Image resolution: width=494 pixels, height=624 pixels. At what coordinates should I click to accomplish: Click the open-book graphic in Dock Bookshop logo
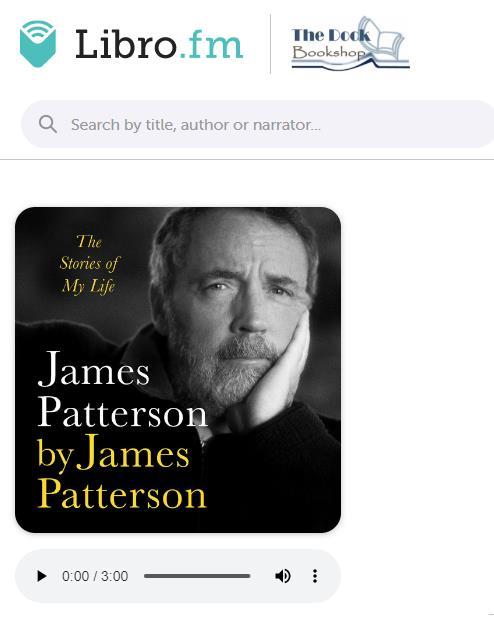click(386, 40)
